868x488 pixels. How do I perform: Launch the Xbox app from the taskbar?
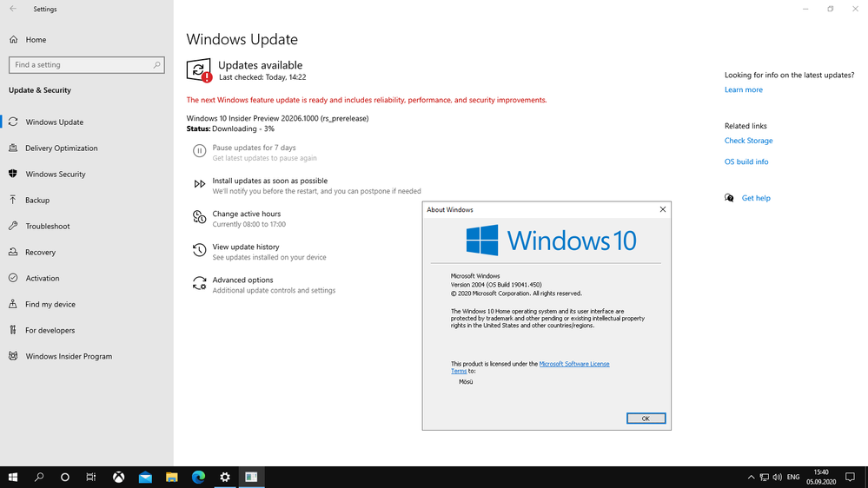(118, 477)
